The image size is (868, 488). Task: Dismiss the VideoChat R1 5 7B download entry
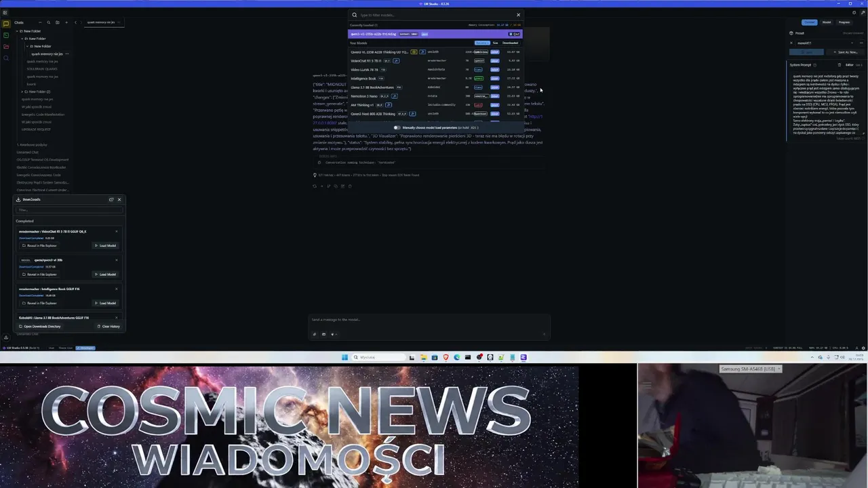point(117,231)
